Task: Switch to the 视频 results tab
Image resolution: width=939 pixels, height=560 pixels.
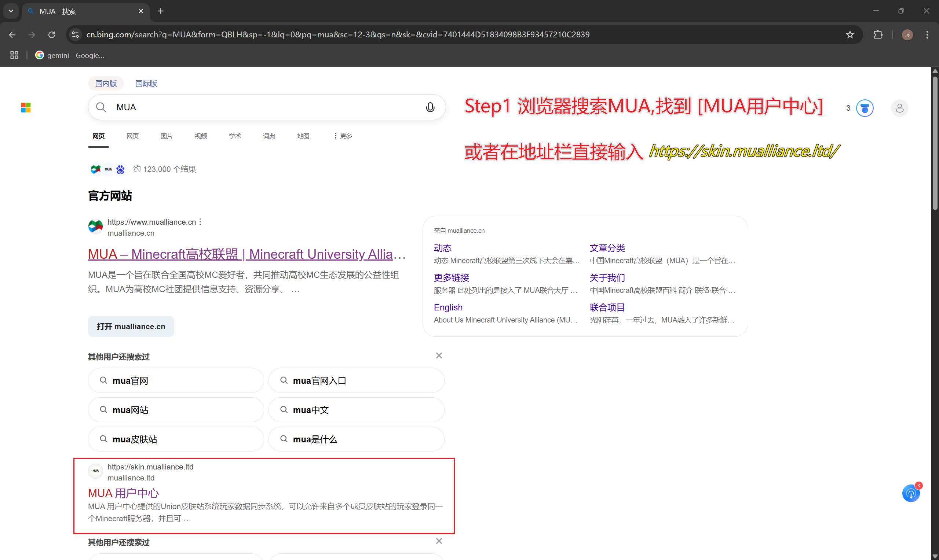Action: click(201, 136)
